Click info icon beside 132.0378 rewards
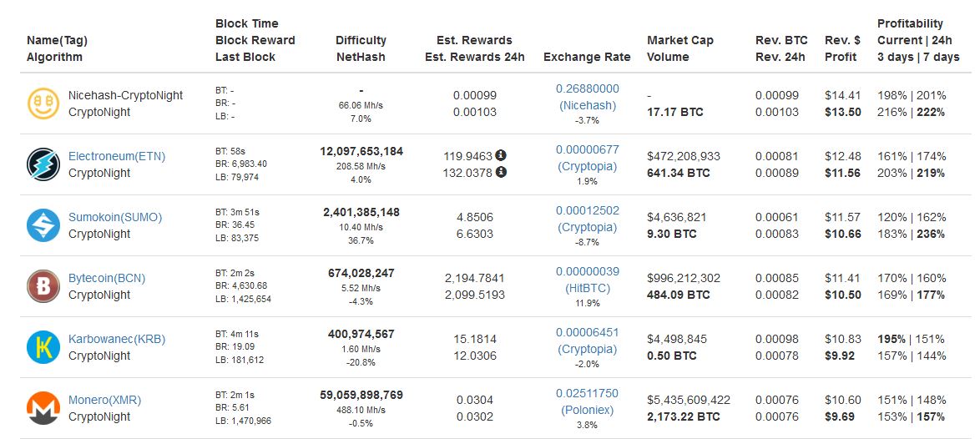Viewport: 980px width, 439px height. click(501, 173)
